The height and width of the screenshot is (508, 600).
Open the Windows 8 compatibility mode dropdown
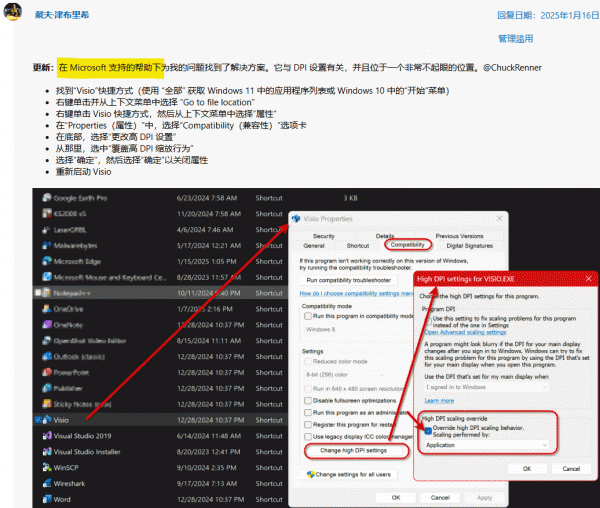pyautogui.click(x=358, y=329)
